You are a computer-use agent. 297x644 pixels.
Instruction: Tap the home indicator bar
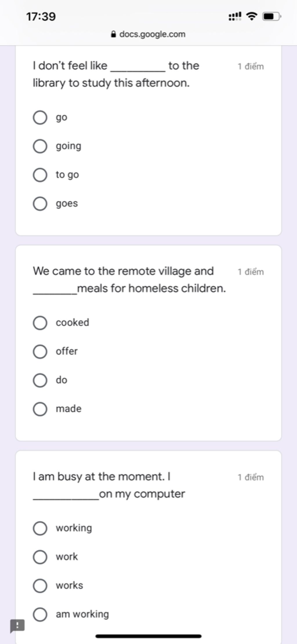(148, 636)
